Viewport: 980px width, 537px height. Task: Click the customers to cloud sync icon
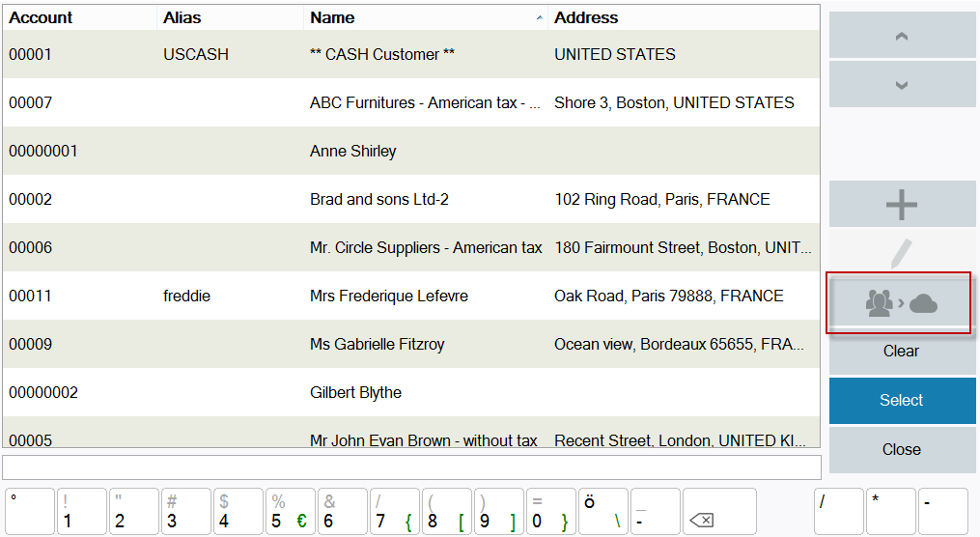point(901,303)
